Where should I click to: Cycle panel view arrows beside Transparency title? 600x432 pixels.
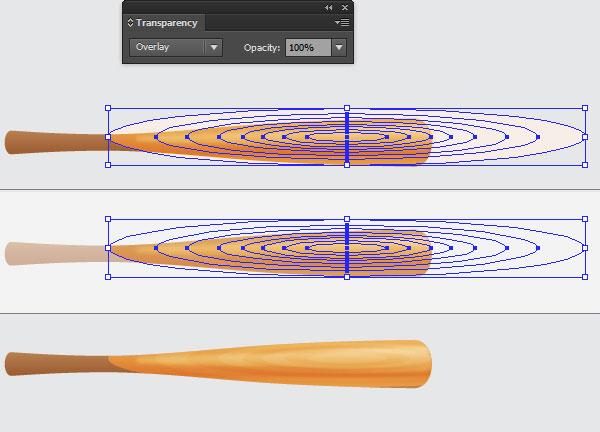coord(130,23)
